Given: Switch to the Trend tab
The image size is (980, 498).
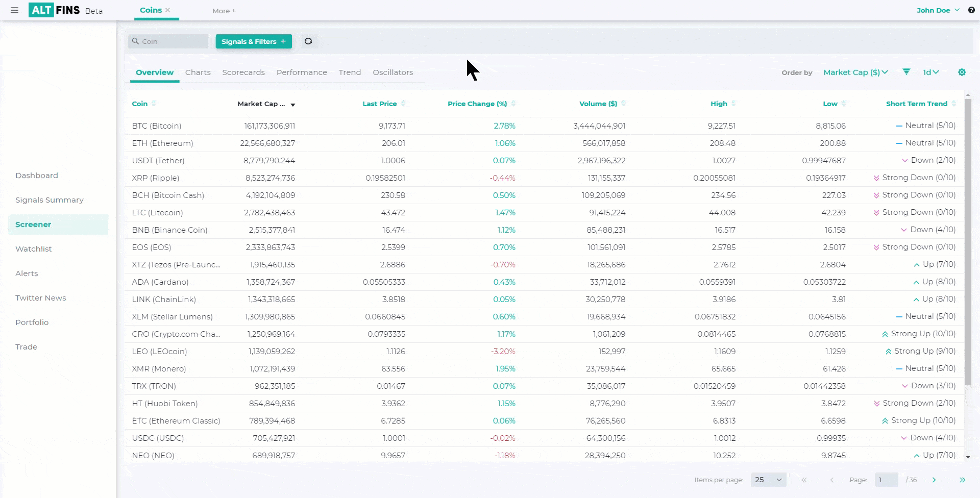Looking at the screenshot, I should (350, 72).
